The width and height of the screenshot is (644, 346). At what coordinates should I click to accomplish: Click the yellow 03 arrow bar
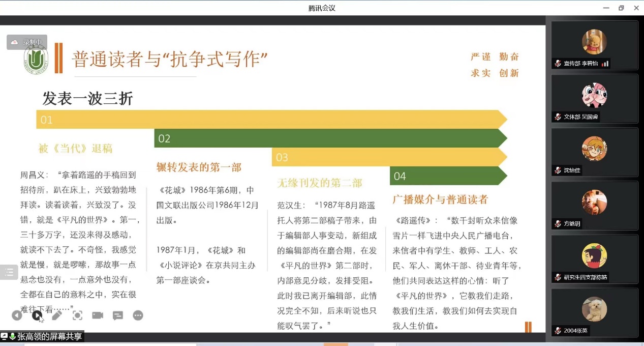(390, 157)
